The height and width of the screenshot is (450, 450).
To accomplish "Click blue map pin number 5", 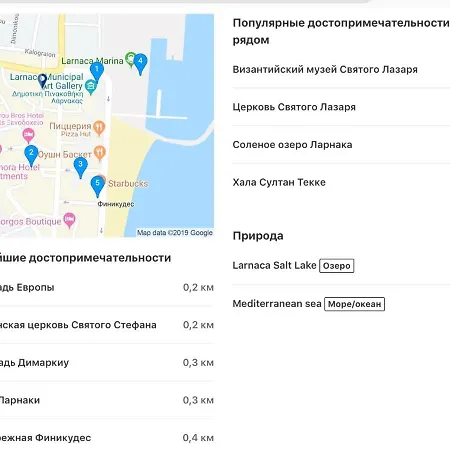I will tap(97, 185).
